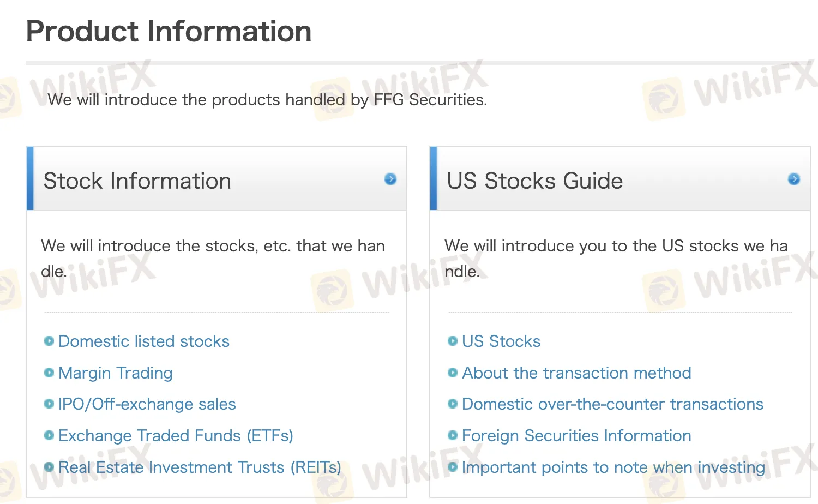The height and width of the screenshot is (504, 818).
Task: Go to IPO/Off-exchange sales page
Action: click(x=147, y=404)
